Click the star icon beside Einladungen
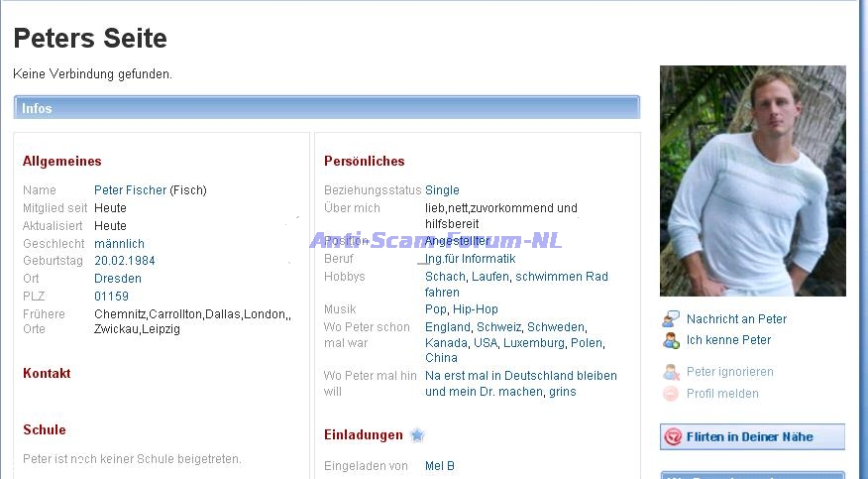This screenshot has width=868, height=479. (417, 434)
